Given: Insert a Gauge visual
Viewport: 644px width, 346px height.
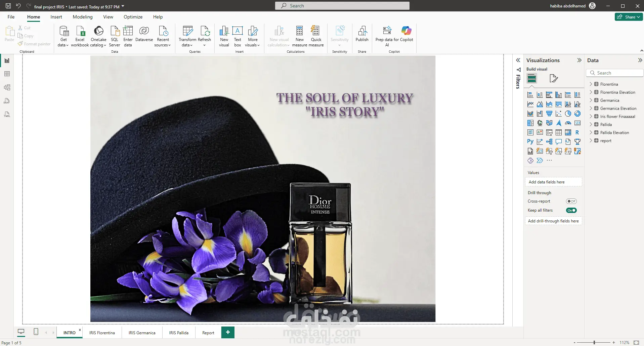Looking at the screenshot, I should 568,123.
